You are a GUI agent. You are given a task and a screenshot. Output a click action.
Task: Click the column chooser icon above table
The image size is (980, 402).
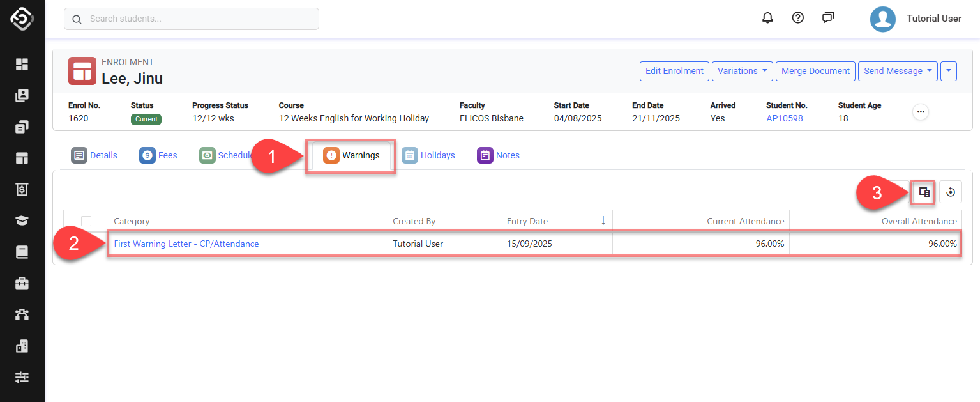[x=924, y=192]
